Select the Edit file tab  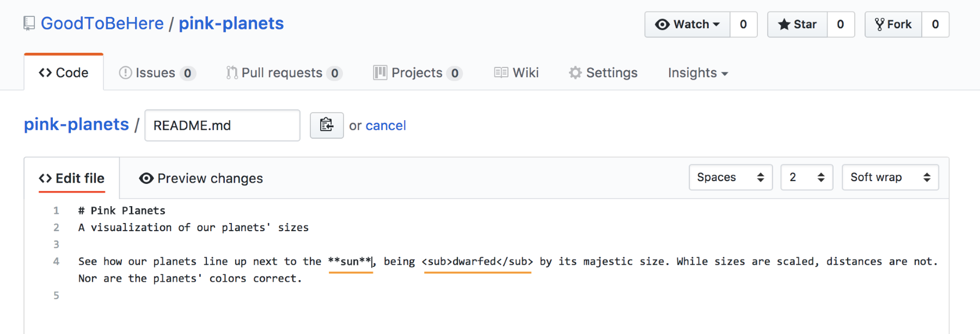click(72, 178)
